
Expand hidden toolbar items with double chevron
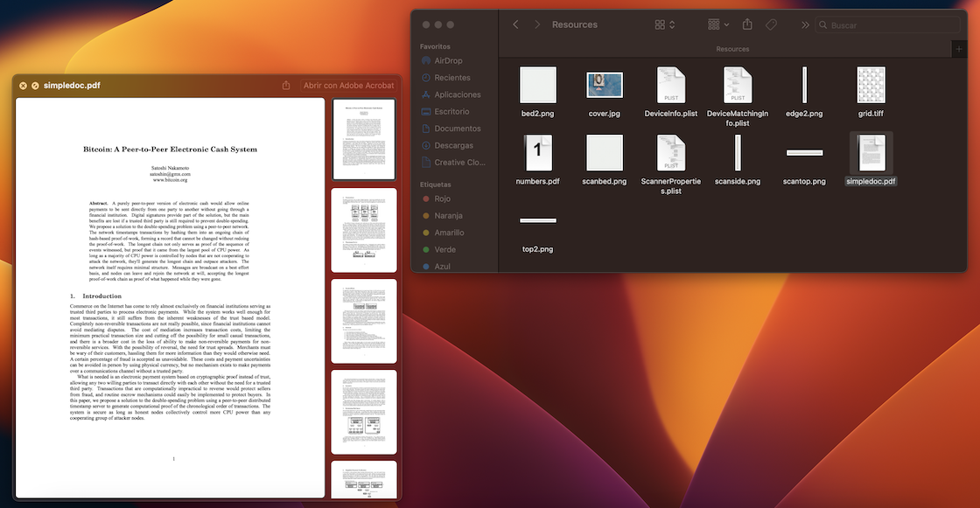pos(805,25)
